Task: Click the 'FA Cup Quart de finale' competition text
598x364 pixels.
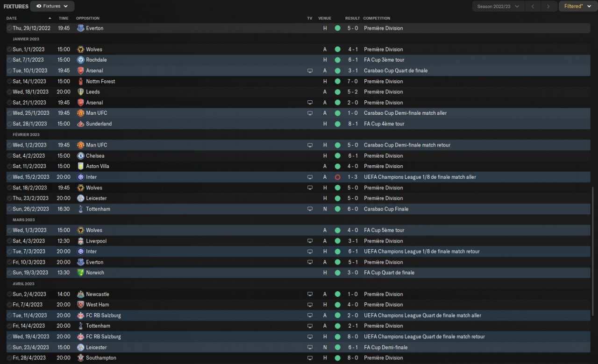Action: pos(389,273)
